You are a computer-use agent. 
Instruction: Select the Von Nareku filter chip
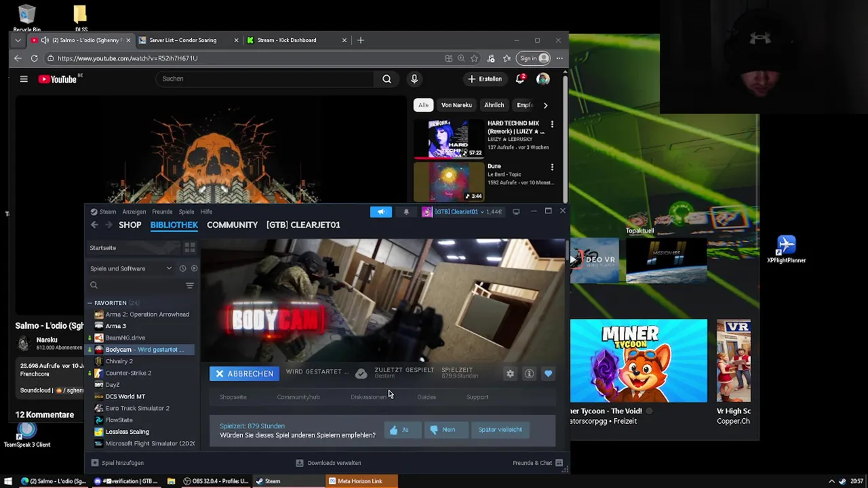pyautogui.click(x=456, y=105)
